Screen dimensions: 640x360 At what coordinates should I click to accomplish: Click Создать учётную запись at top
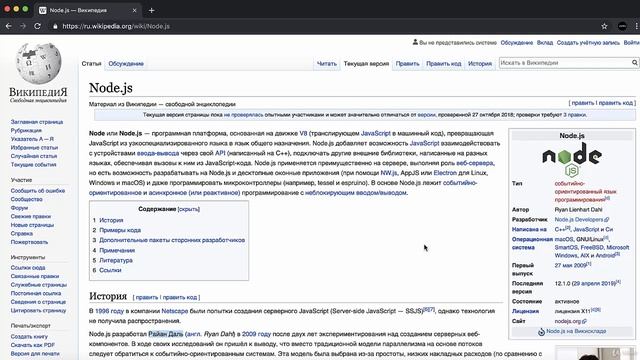(588, 43)
